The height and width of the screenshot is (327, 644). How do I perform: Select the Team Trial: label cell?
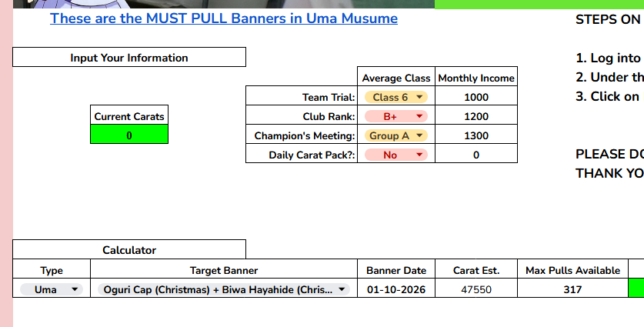click(x=302, y=95)
